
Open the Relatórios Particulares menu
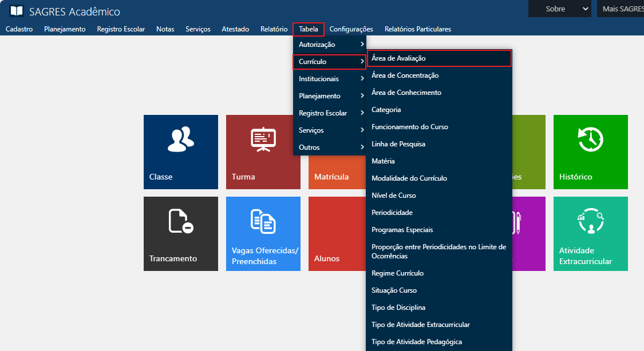click(x=417, y=29)
